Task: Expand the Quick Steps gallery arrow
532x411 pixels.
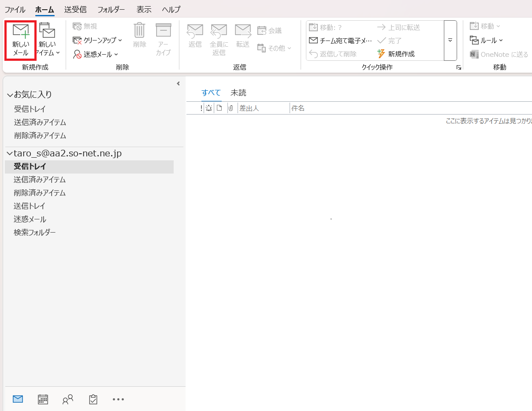Action: (x=450, y=40)
